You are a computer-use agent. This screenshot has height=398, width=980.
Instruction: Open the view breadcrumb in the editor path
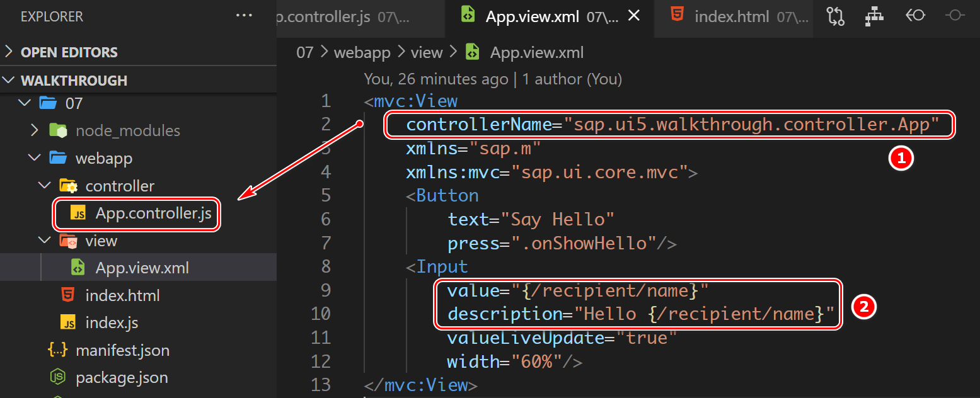tap(426, 52)
